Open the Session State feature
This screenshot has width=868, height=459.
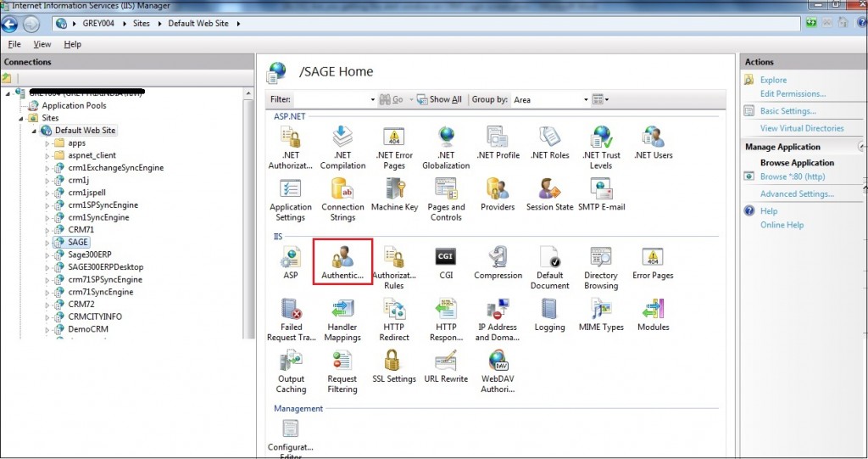coord(549,195)
